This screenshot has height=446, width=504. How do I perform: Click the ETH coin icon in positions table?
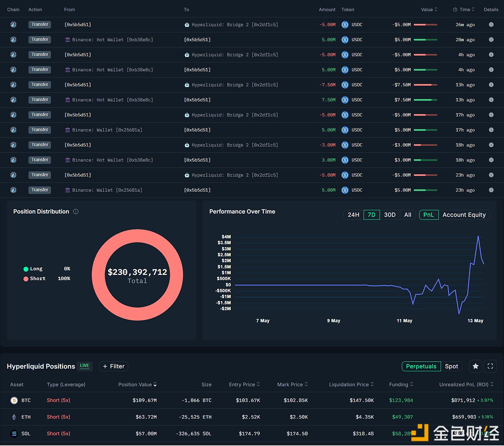[14, 417]
